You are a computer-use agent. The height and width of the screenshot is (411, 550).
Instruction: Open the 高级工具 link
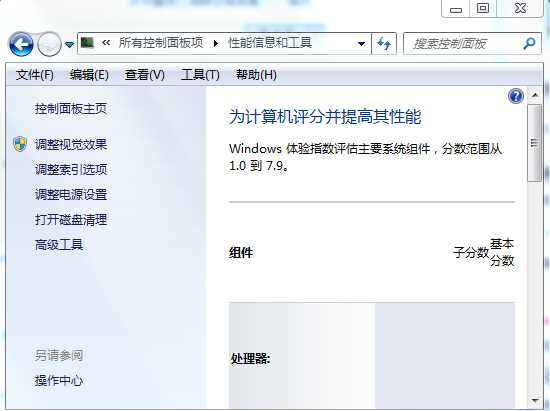coord(59,245)
